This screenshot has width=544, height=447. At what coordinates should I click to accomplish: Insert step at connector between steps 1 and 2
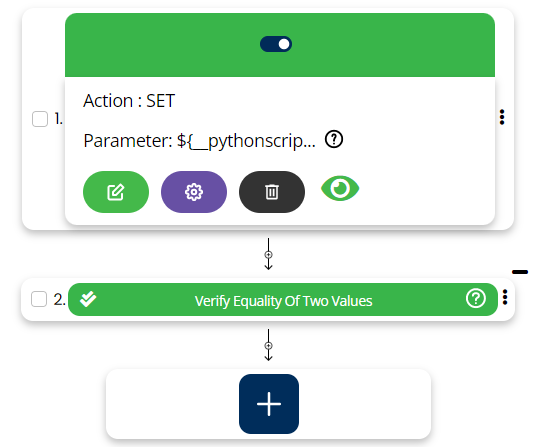268,255
